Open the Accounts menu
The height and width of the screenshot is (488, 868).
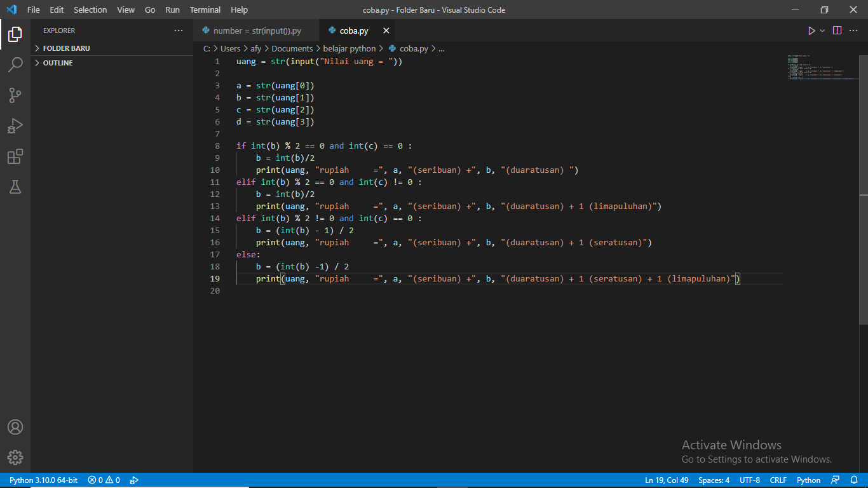point(15,427)
